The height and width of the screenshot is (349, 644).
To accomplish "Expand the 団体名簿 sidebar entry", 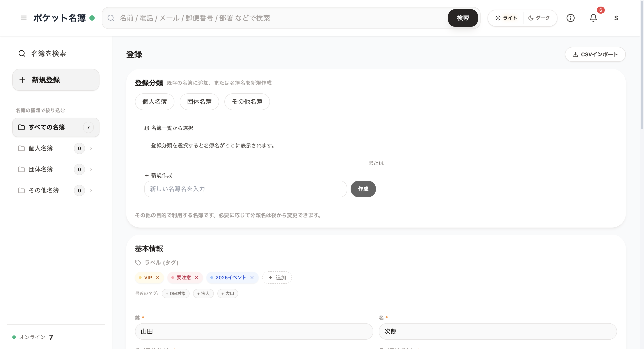I will coord(91,169).
